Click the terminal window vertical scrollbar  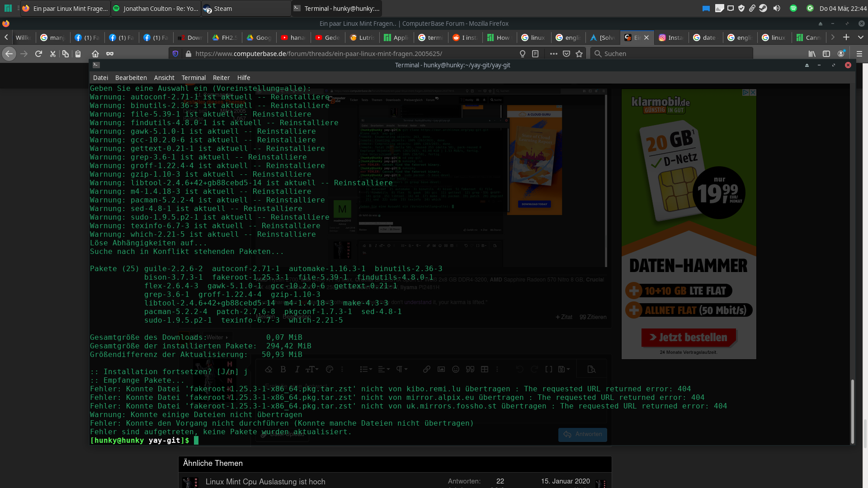(x=853, y=410)
